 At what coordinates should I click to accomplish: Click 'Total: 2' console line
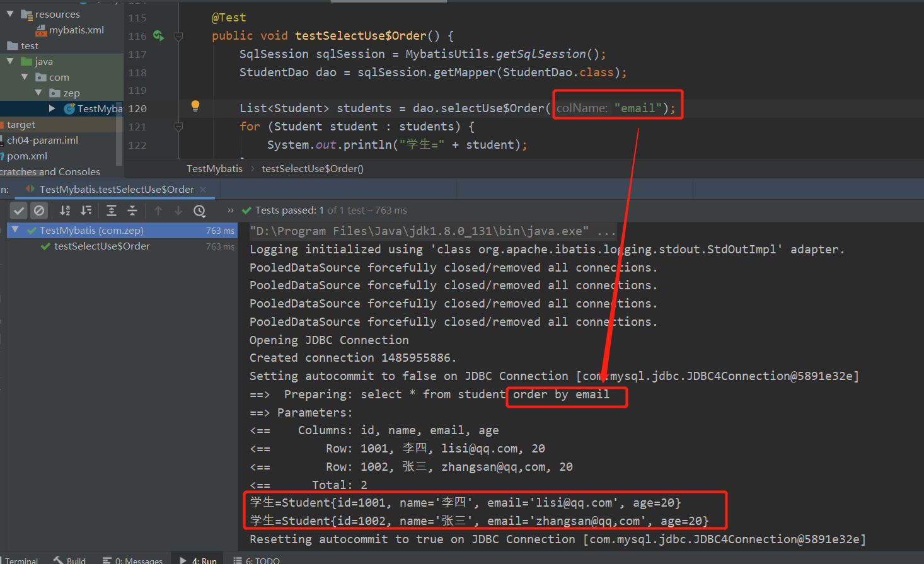[340, 485]
